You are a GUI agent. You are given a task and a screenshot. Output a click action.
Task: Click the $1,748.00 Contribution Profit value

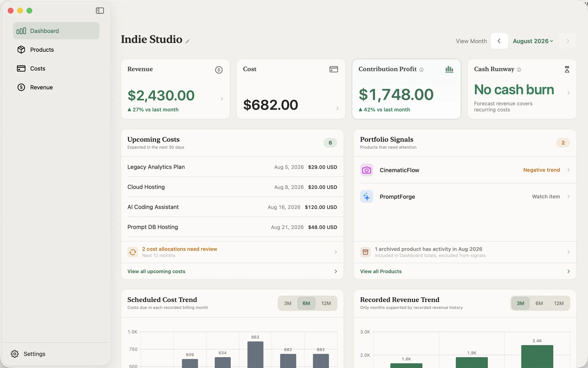pyautogui.click(x=396, y=94)
